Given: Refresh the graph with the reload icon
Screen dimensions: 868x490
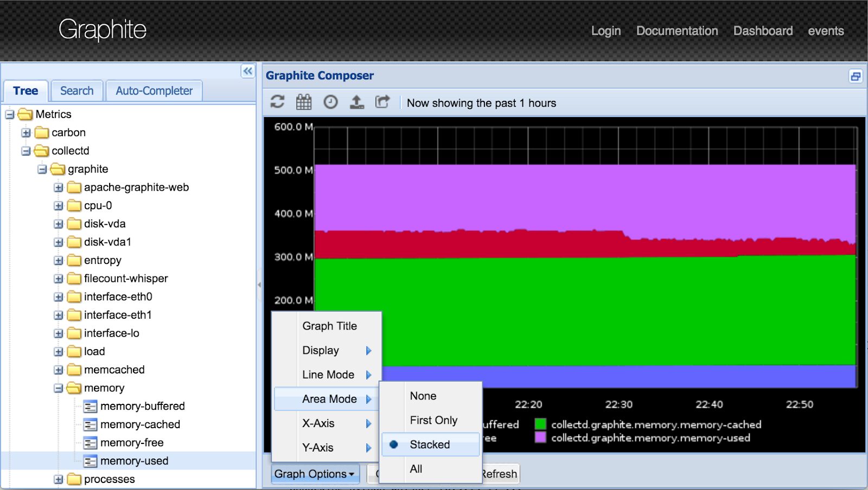Looking at the screenshot, I should click(x=277, y=102).
